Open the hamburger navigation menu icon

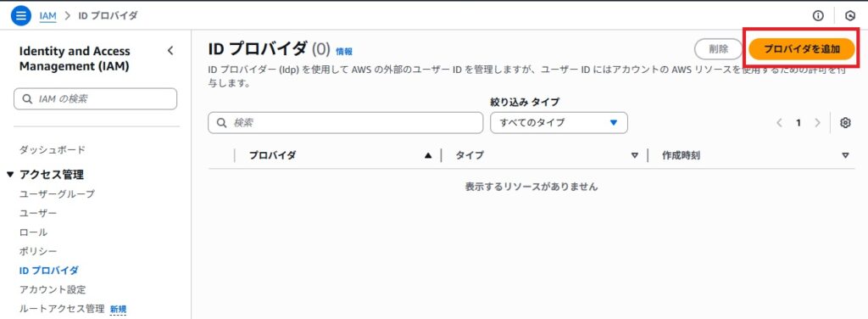[x=20, y=15]
